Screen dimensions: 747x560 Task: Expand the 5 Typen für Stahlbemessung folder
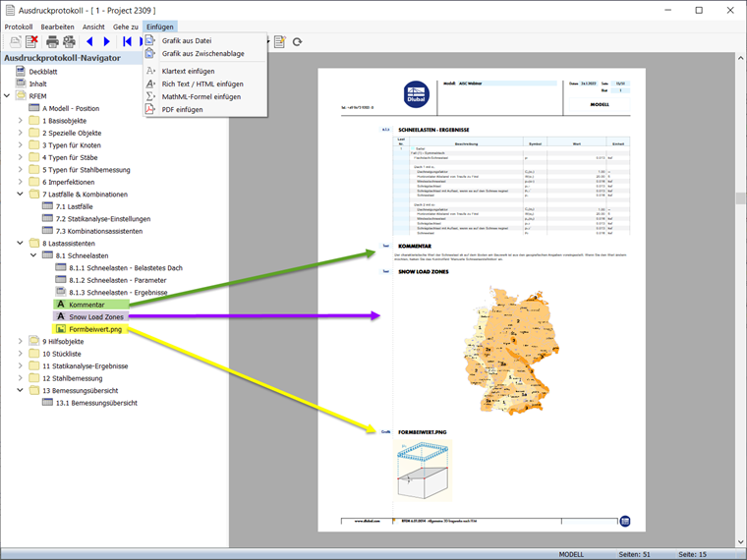tap(20, 170)
